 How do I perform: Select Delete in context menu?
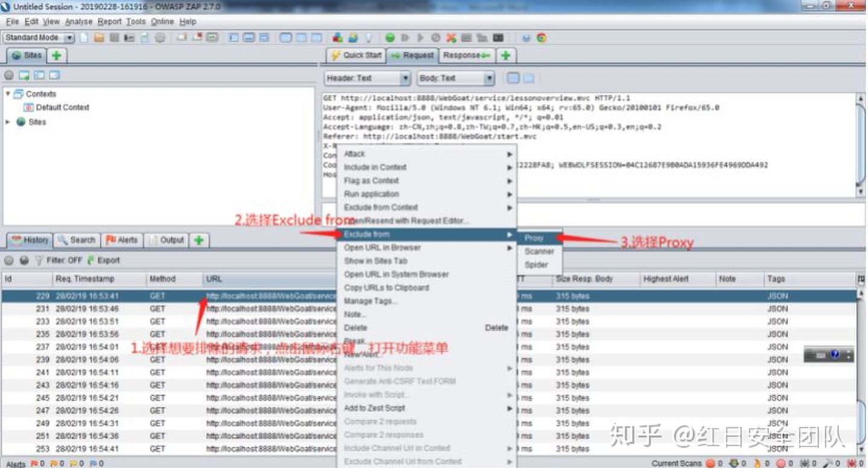point(426,328)
